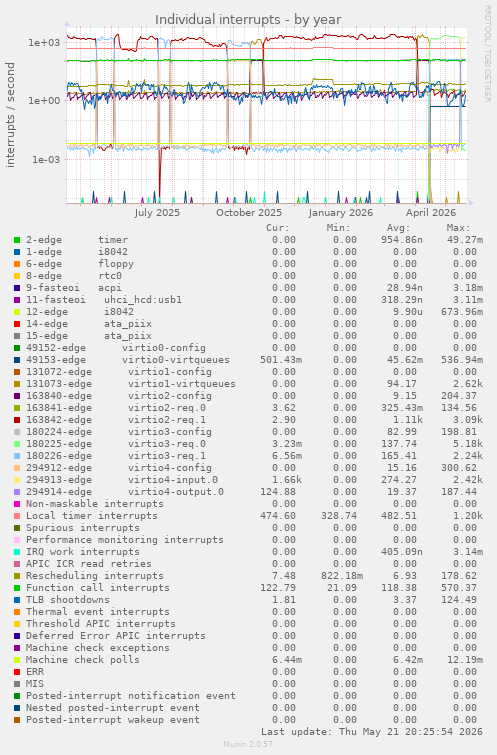Click the graph title Individual interrupts by year

pos(248,20)
